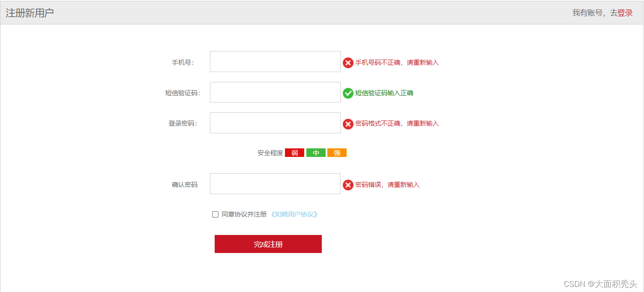Click the message 密码错误，请重新输入

coord(387,185)
